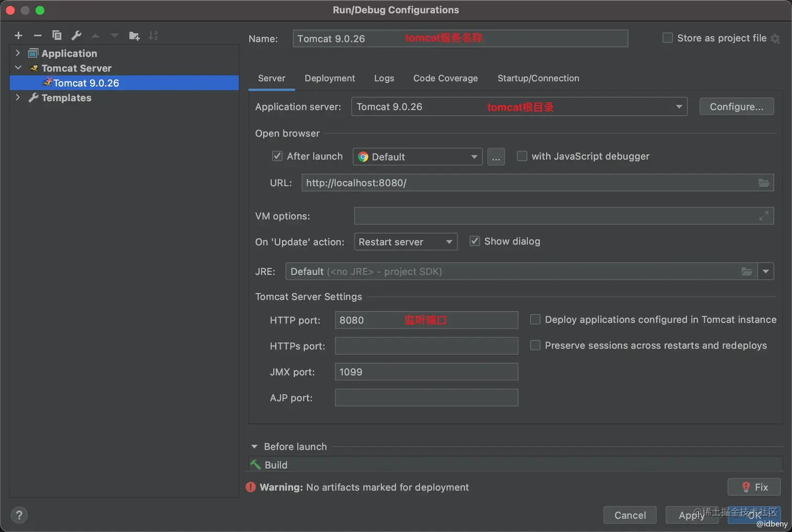Screen dimensions: 792x532
Task: Click the Application folder icon in tree
Action: point(33,53)
